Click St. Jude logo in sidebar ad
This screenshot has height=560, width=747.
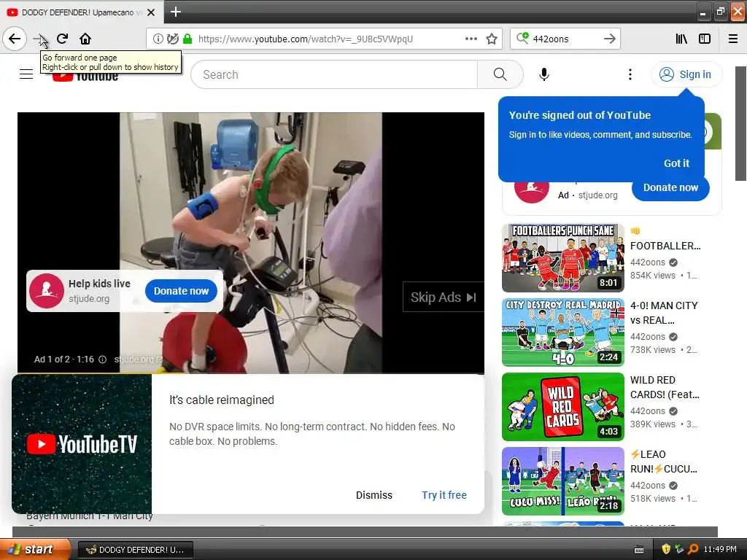[x=532, y=192]
